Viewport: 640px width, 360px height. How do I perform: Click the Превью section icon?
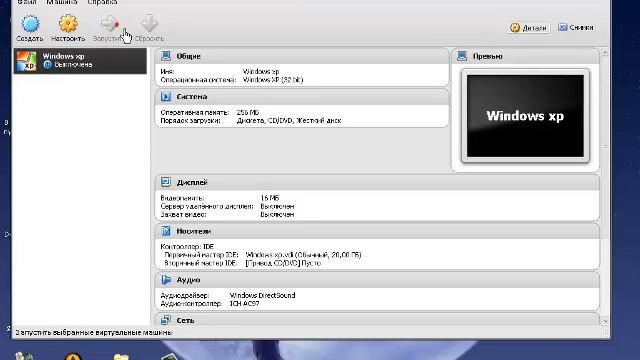click(462, 56)
